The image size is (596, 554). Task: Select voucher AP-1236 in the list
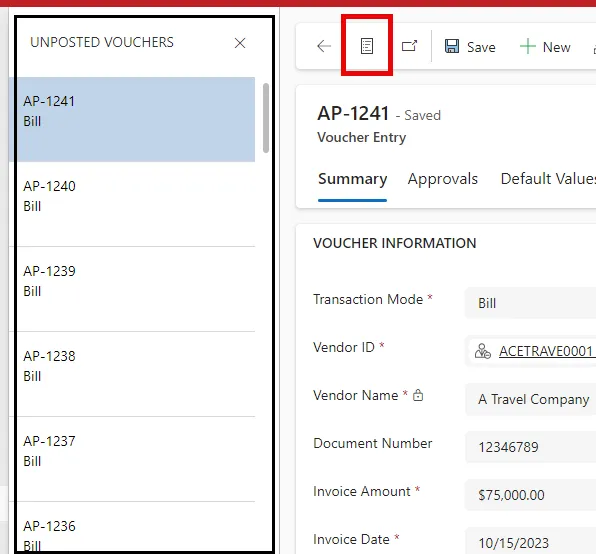point(132,527)
